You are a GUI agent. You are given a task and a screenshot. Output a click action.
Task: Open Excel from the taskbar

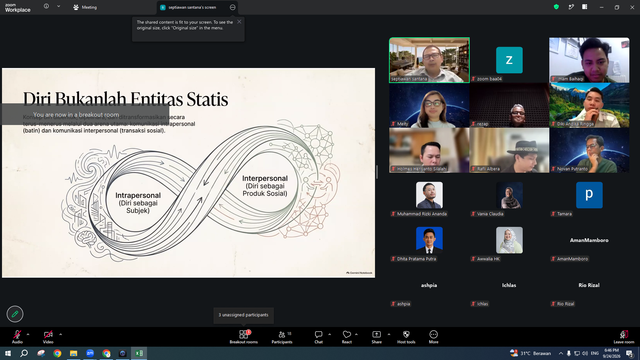(x=139, y=353)
